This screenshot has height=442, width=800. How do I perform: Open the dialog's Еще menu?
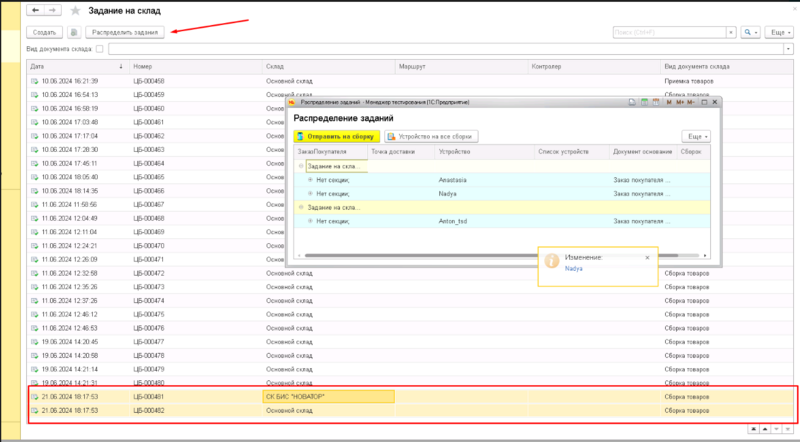pos(696,136)
